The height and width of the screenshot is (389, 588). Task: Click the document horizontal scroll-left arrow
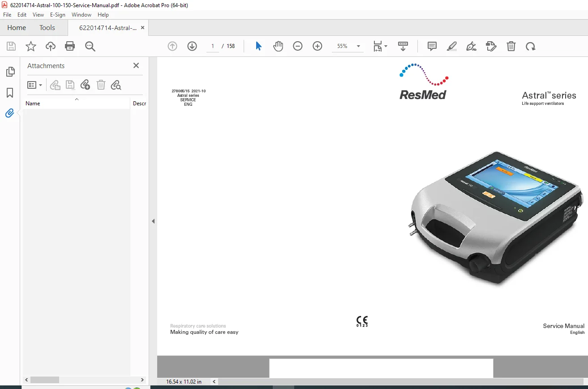(x=215, y=382)
